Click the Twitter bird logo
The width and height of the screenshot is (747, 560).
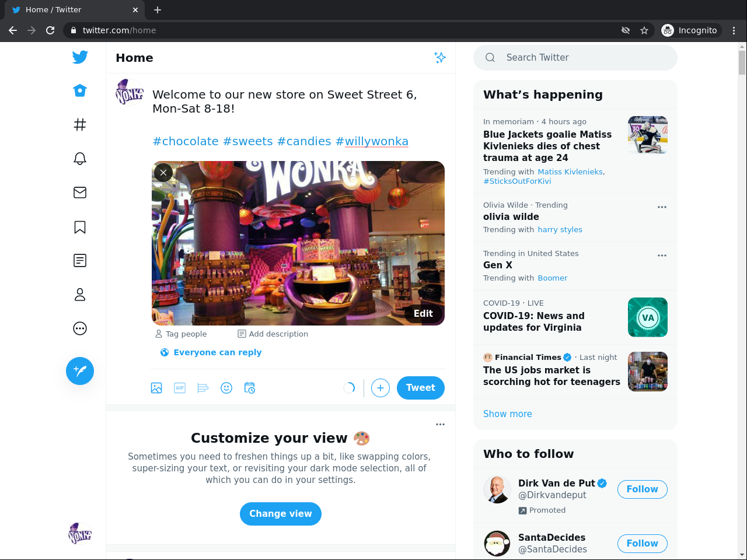pyautogui.click(x=80, y=57)
